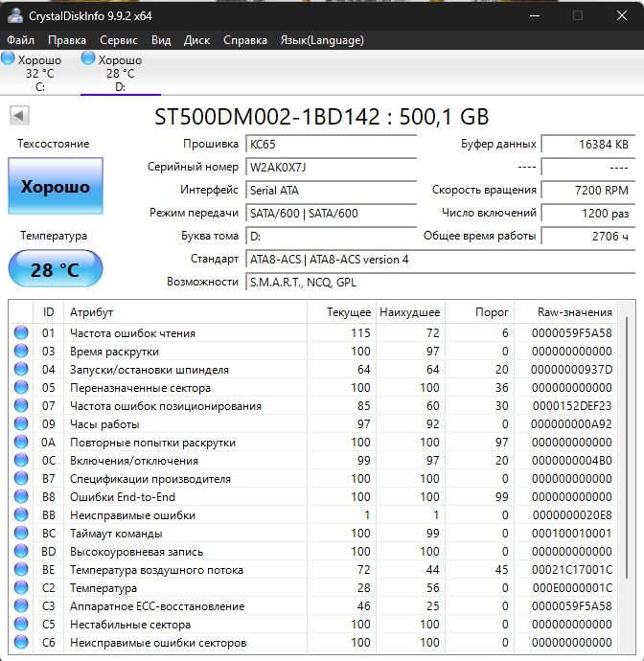Click status orb for attribute C5 row

tap(21, 624)
